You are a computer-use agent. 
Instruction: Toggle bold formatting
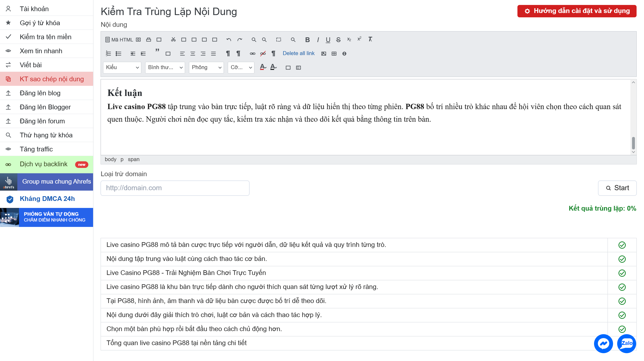[x=307, y=39]
